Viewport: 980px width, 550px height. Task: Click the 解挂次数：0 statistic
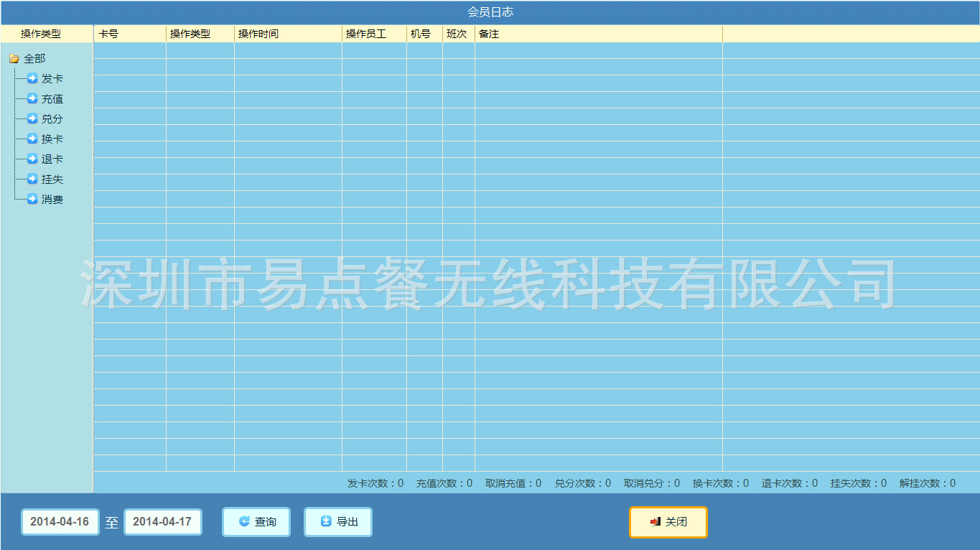tap(928, 483)
